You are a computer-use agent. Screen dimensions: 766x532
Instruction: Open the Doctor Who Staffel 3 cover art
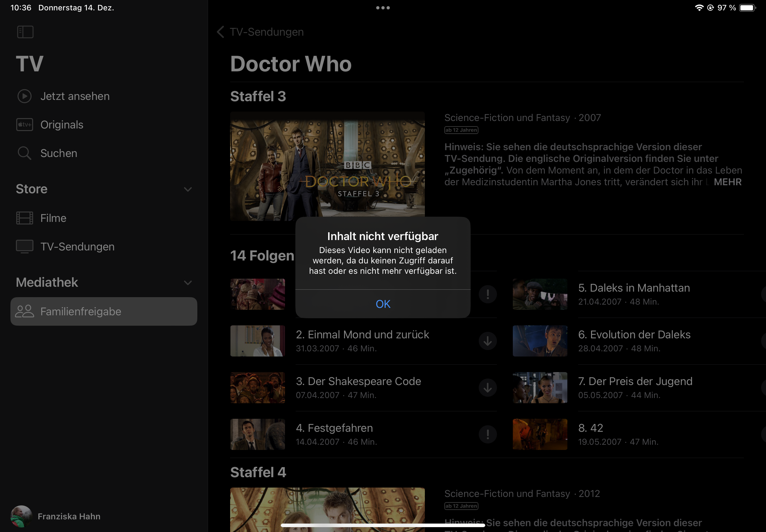click(327, 166)
